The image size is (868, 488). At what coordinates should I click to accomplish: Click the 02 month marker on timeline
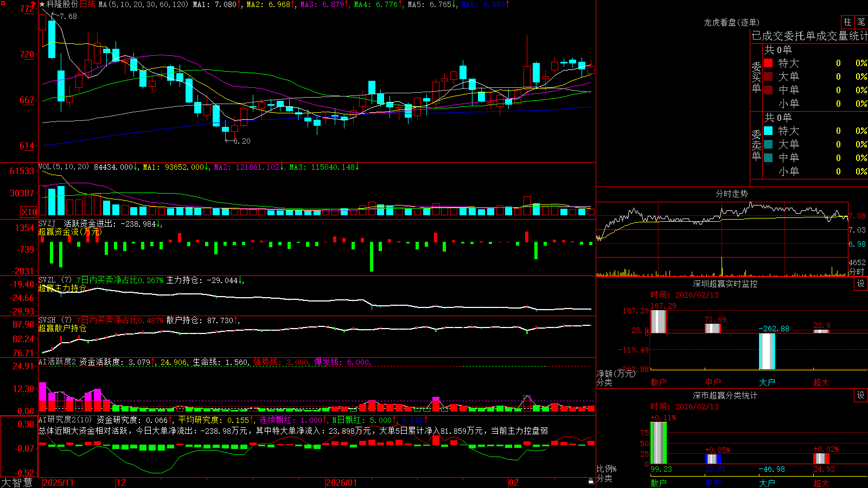point(514,483)
